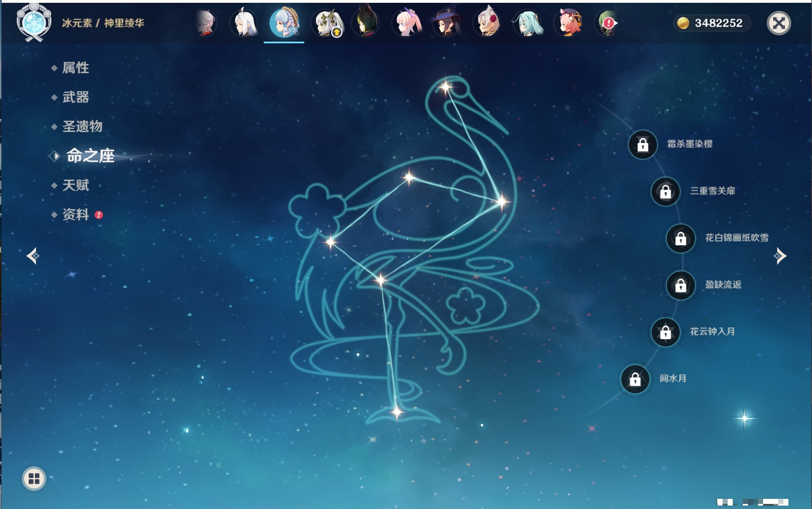Click the Mora coin icon

(683, 23)
